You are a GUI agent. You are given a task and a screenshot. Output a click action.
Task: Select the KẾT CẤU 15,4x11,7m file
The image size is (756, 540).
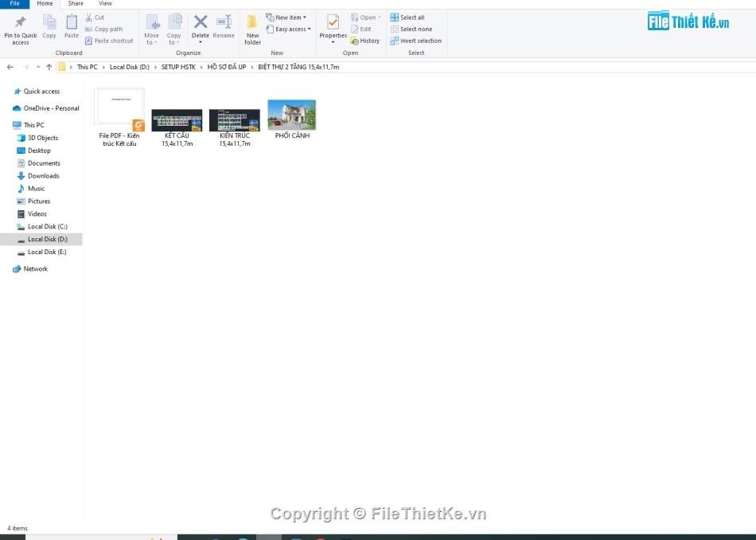(177, 121)
